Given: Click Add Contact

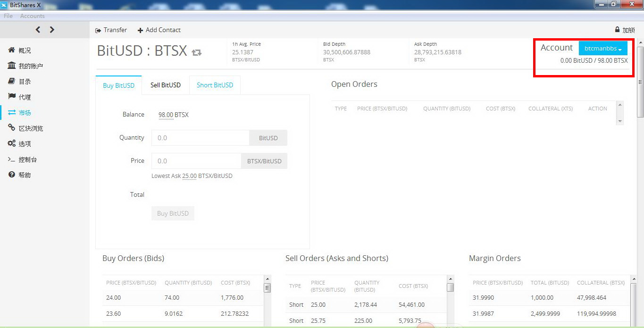Looking at the screenshot, I should pos(159,30).
